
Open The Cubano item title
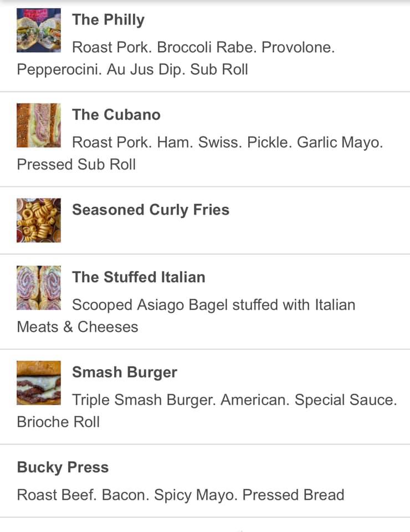click(116, 115)
